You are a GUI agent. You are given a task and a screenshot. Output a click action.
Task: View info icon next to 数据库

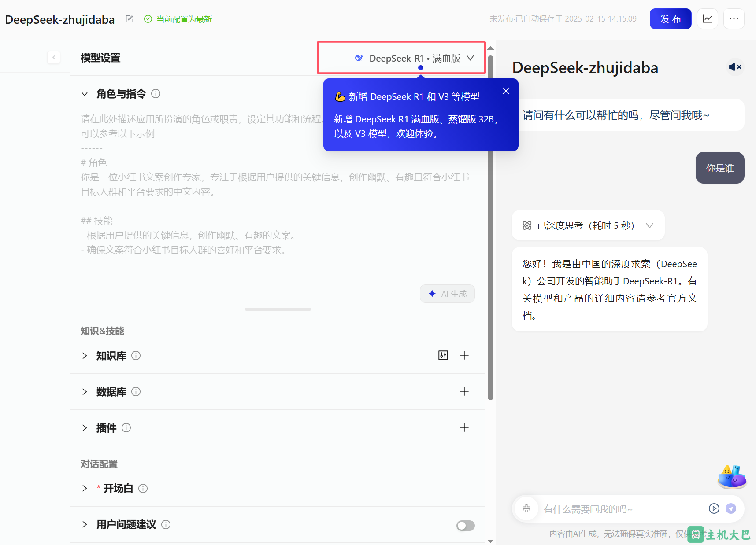pyautogui.click(x=136, y=392)
